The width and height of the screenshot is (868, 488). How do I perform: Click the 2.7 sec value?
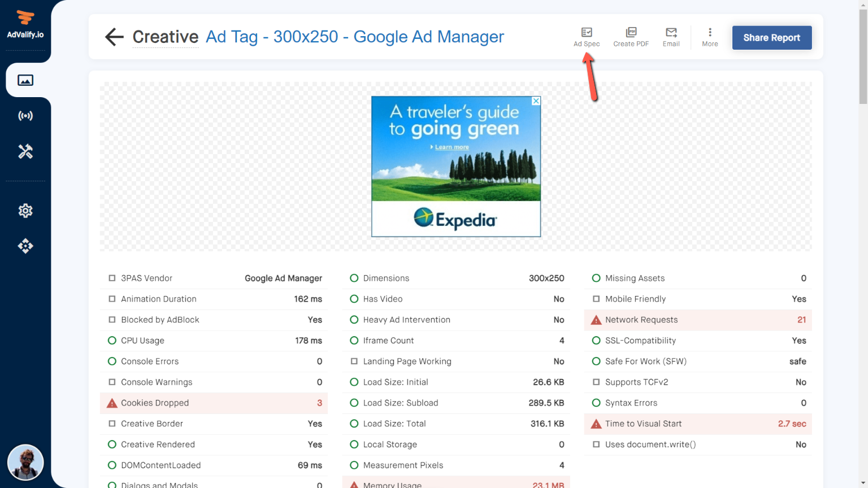792,424
